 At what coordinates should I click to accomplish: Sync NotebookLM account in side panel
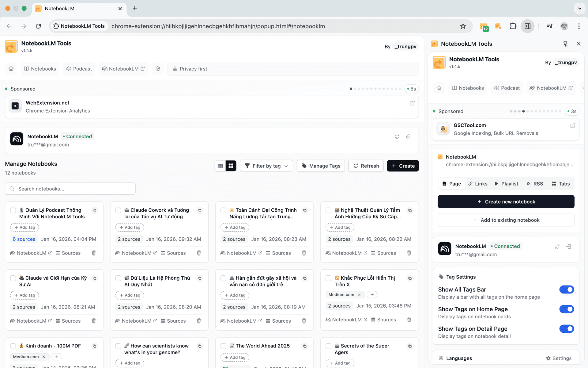(x=557, y=247)
